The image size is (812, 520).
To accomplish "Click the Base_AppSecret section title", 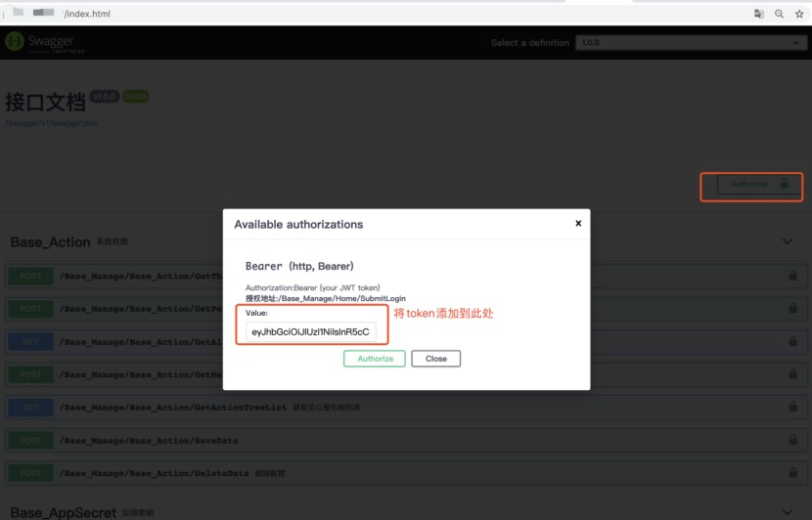I will pos(64,513).
